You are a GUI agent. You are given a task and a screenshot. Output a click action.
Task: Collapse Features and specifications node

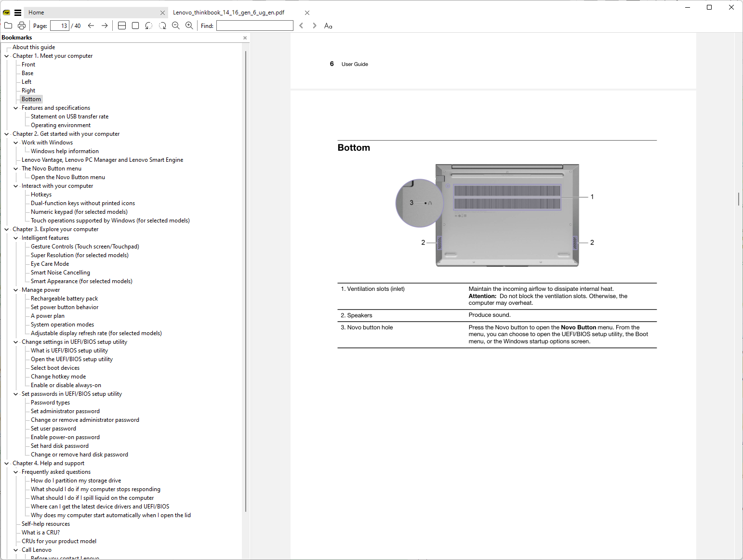coord(15,108)
